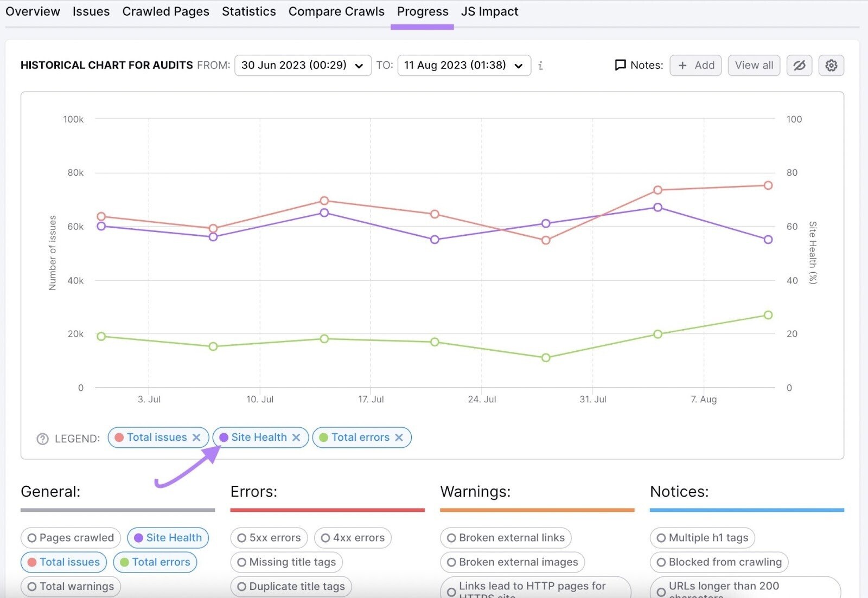Remove "Site Health" from the legend
868x598 pixels.
click(x=296, y=438)
